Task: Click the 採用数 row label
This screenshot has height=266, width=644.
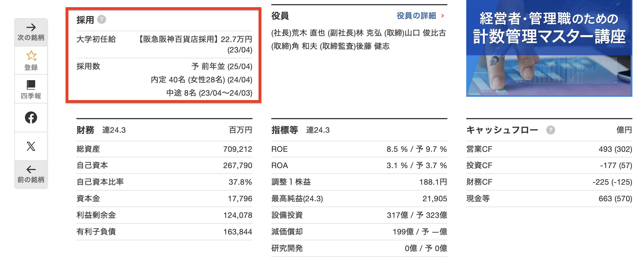Action: point(88,66)
